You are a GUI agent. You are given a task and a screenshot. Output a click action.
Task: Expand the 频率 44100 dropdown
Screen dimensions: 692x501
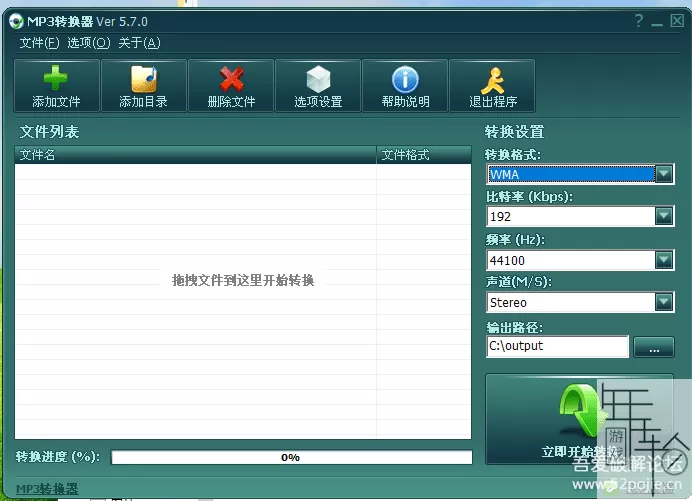coord(664,260)
